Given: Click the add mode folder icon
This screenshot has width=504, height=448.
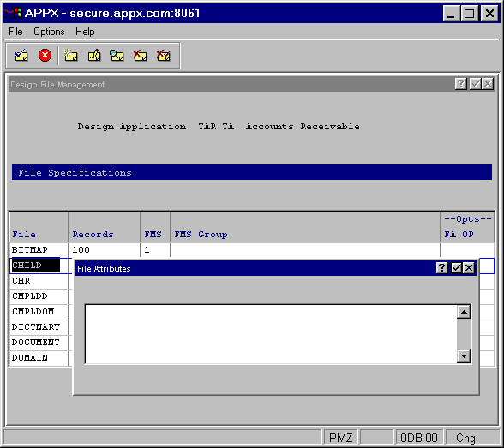Looking at the screenshot, I should pyautogui.click(x=70, y=56).
